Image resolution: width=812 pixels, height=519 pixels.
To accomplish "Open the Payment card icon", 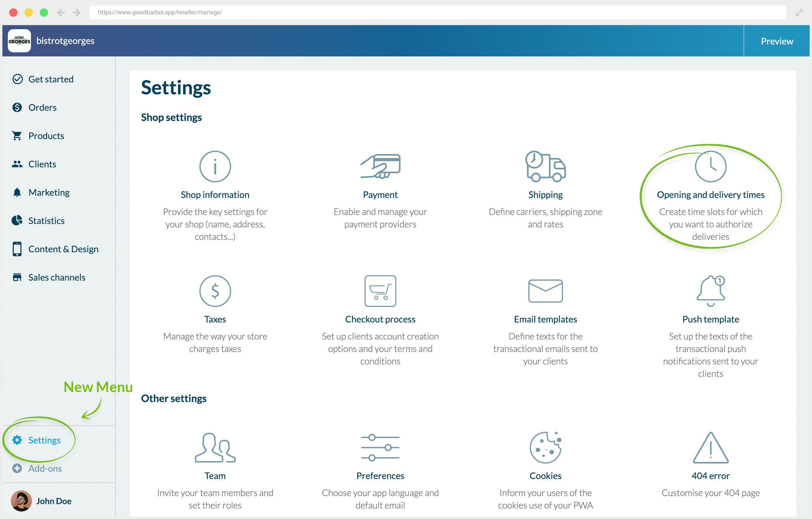I will click(380, 166).
